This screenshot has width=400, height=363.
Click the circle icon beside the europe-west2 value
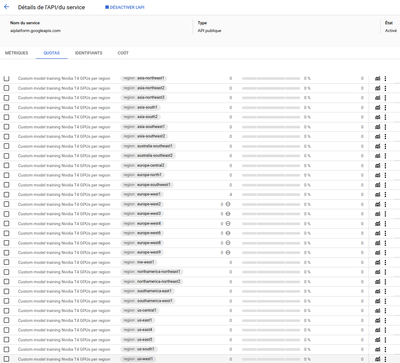click(228, 204)
